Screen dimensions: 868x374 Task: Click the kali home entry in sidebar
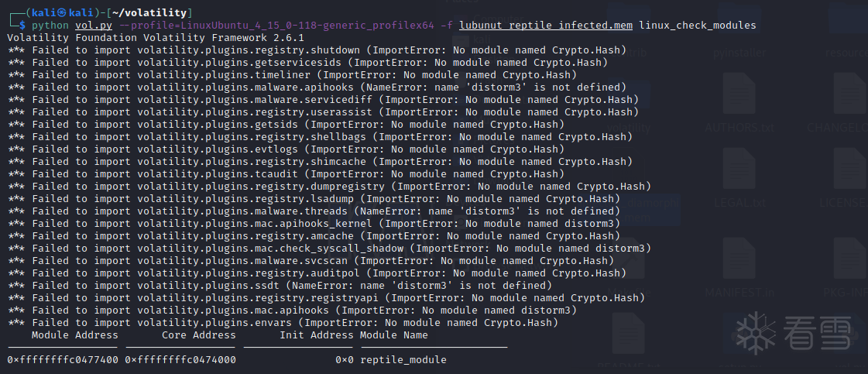[482, 40]
